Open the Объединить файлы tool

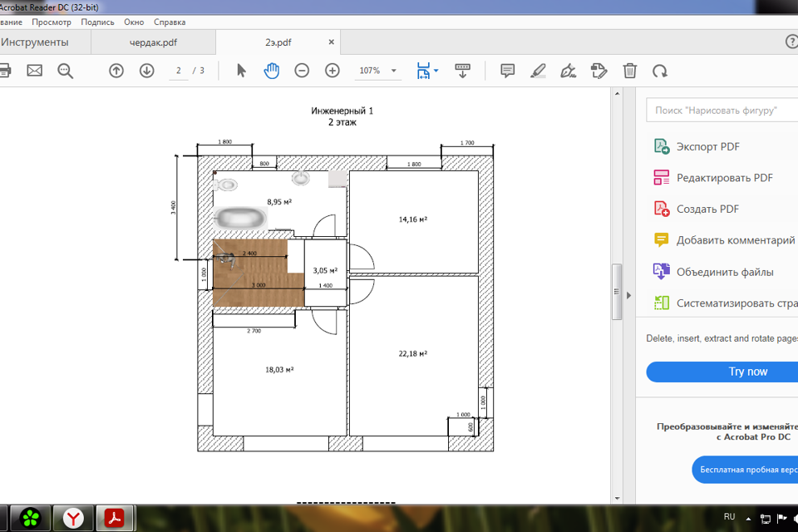click(x=725, y=272)
